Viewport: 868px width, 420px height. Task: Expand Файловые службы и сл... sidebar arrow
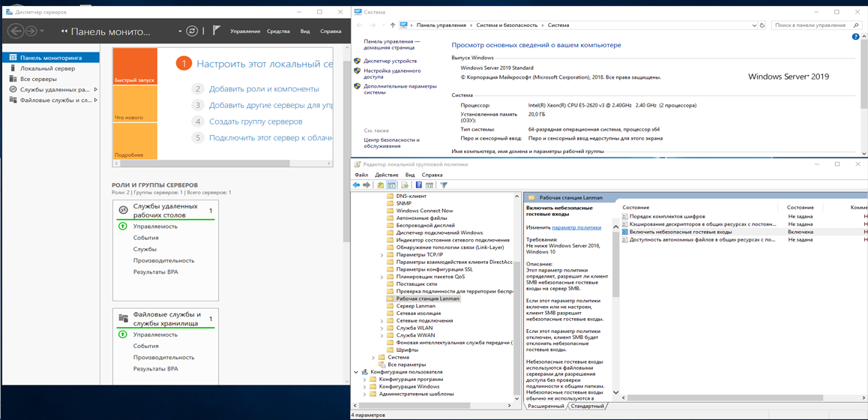[96, 100]
